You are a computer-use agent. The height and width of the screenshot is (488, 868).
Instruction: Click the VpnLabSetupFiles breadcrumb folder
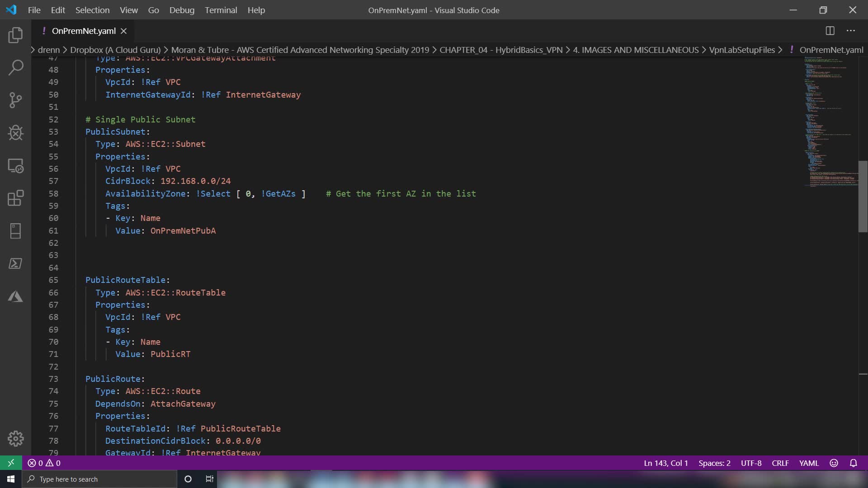tap(741, 50)
